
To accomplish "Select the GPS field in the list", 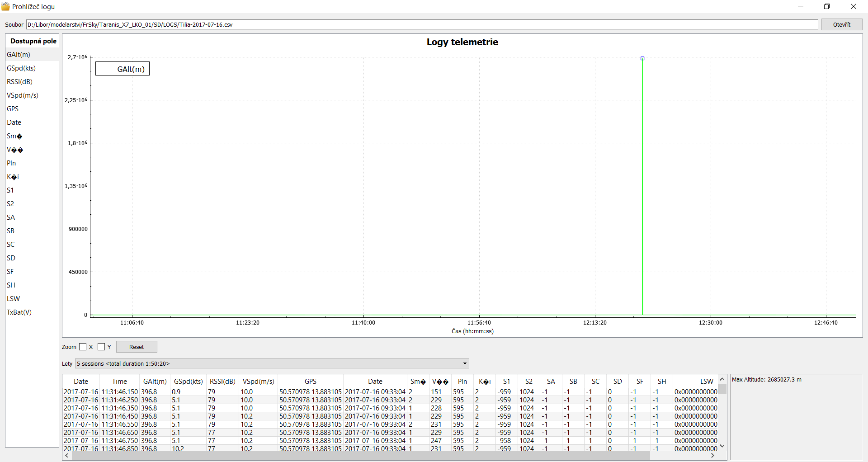I will coord(32,108).
